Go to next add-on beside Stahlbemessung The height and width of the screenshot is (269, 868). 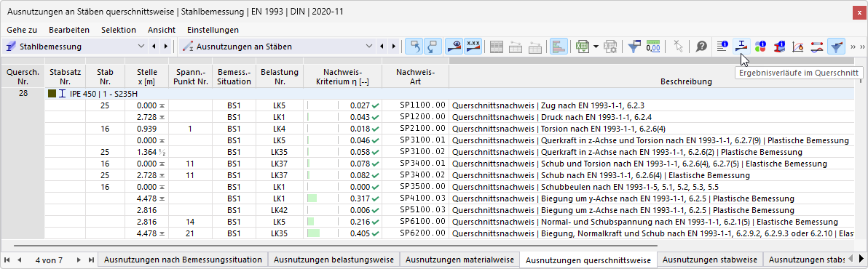[x=165, y=47]
